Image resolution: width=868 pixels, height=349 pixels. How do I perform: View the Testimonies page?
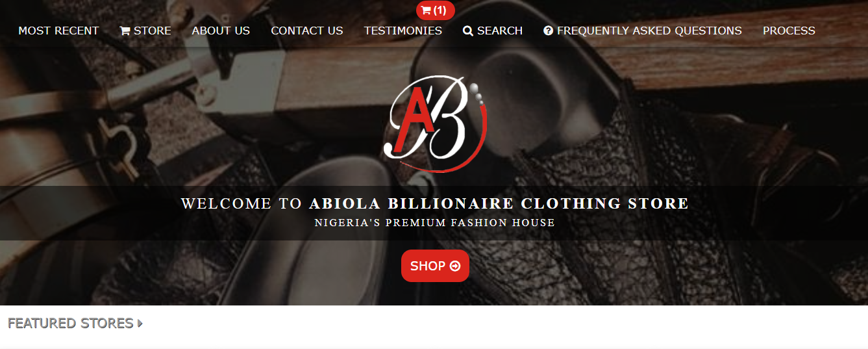403,31
